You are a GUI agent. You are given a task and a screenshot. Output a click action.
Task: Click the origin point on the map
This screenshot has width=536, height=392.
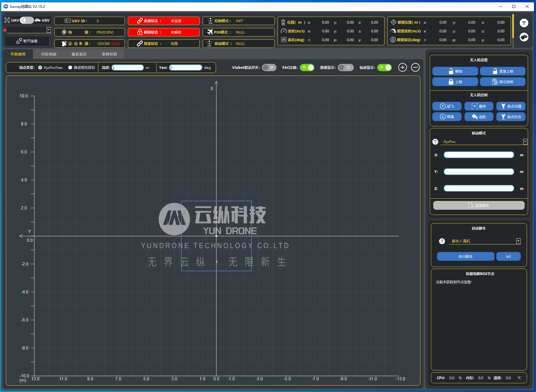[216, 236]
